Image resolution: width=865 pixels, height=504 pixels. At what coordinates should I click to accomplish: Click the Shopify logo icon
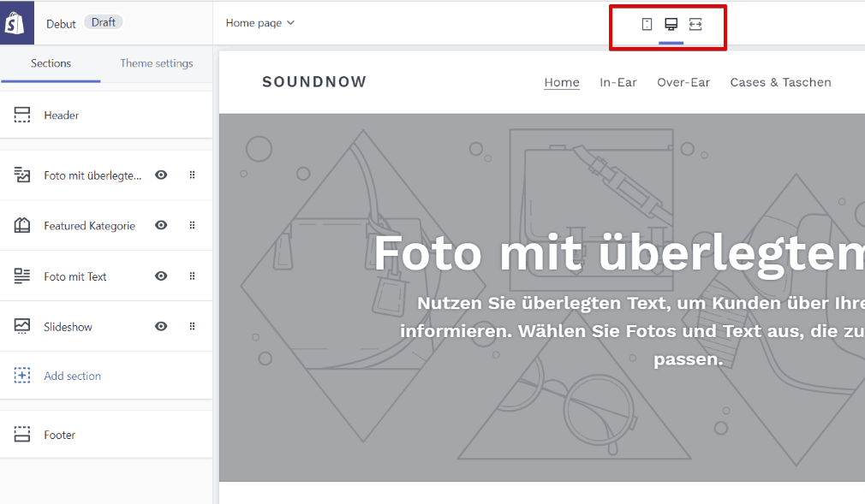[x=15, y=22]
